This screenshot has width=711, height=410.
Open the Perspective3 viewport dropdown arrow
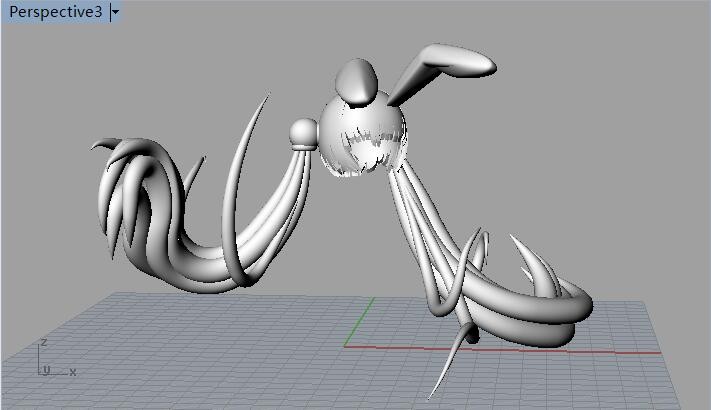(117, 12)
